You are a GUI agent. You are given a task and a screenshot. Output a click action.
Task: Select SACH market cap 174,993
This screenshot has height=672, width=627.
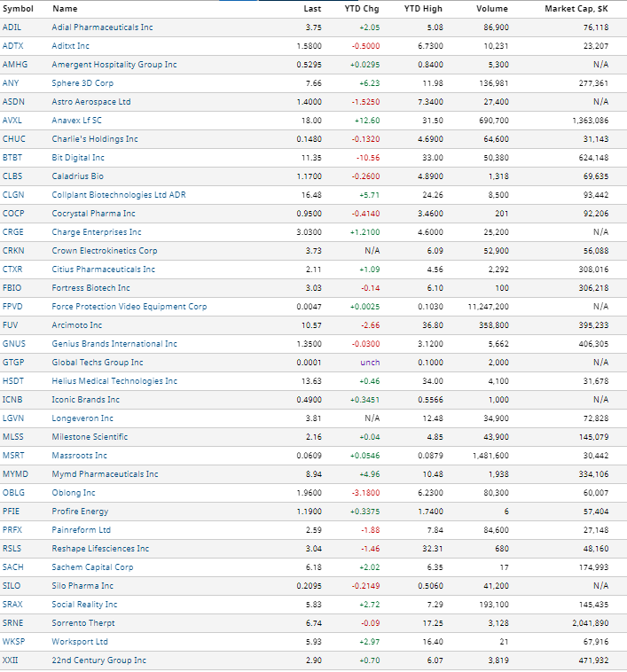tap(593, 567)
